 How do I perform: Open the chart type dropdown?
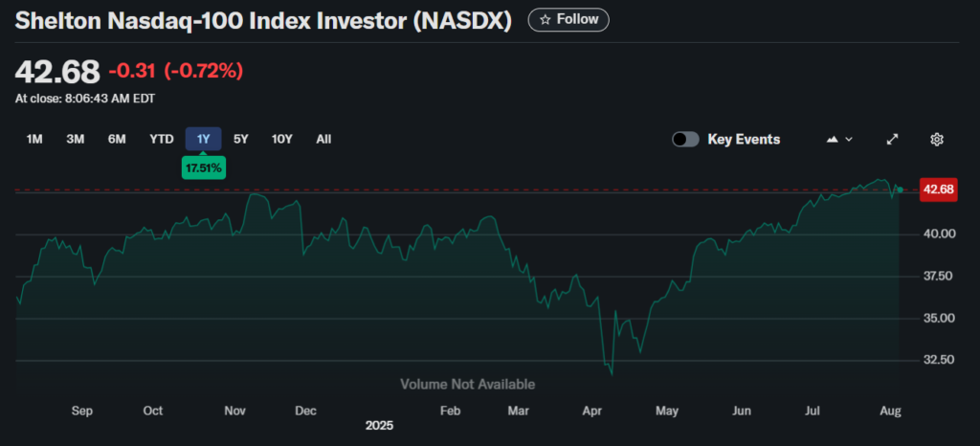839,140
